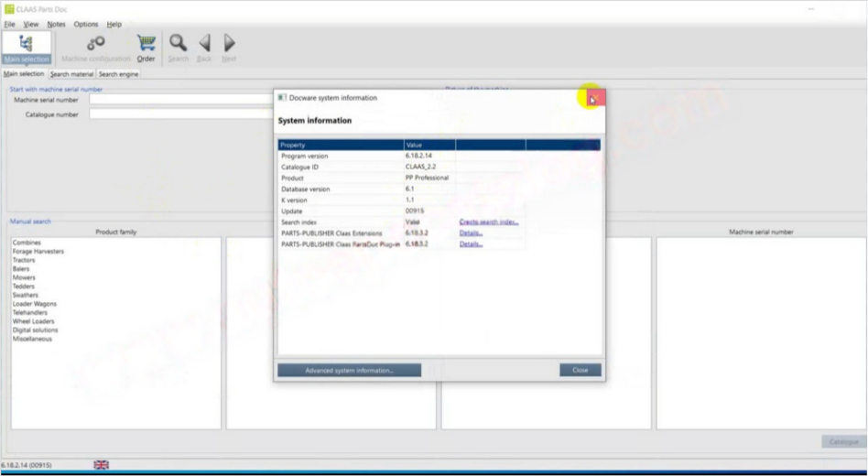Click the UK flag language icon
The width and height of the screenshot is (868, 476).
tap(102, 465)
